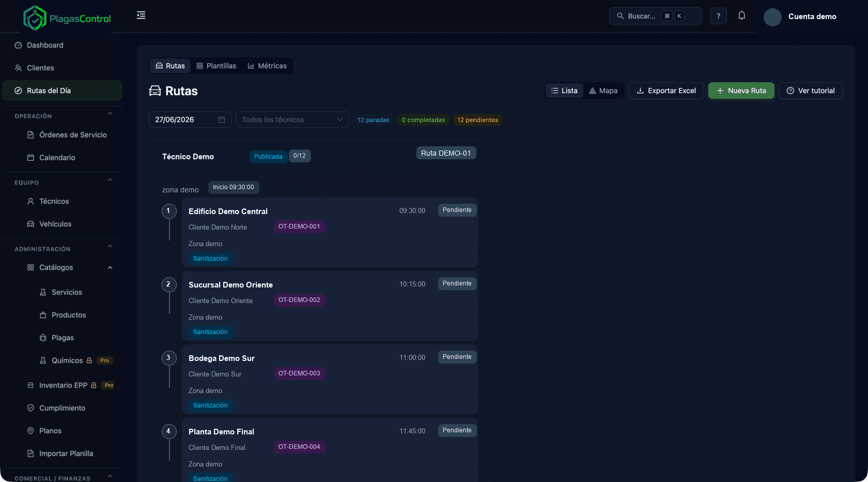Click the OT-DEMO-004 order tag
868x482 pixels.
pos(299,447)
